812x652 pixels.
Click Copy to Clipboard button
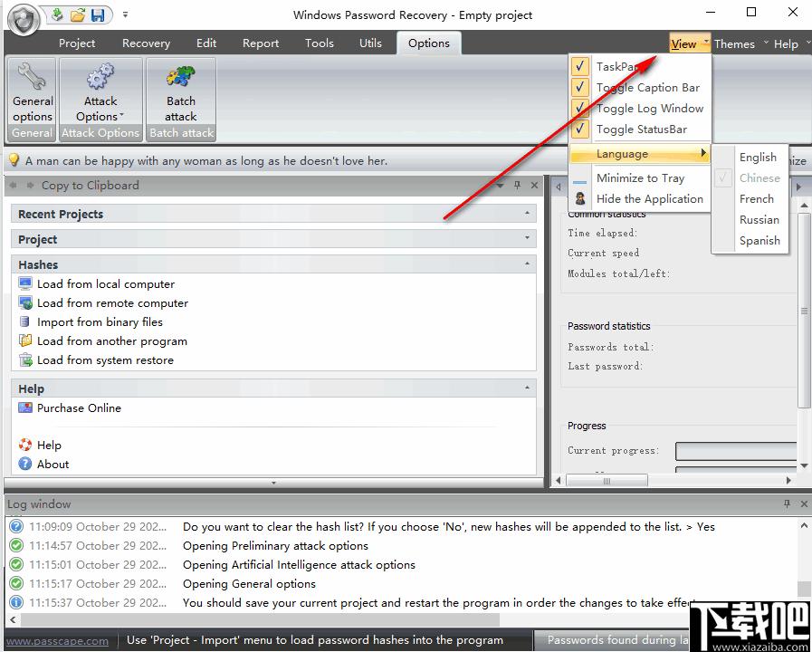click(x=91, y=185)
